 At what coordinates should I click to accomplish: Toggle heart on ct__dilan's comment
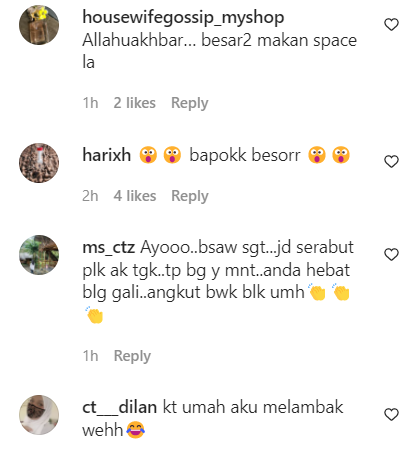click(x=391, y=415)
